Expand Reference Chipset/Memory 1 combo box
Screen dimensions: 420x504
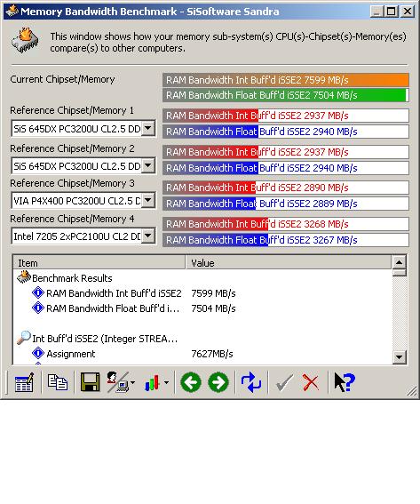click(x=148, y=129)
